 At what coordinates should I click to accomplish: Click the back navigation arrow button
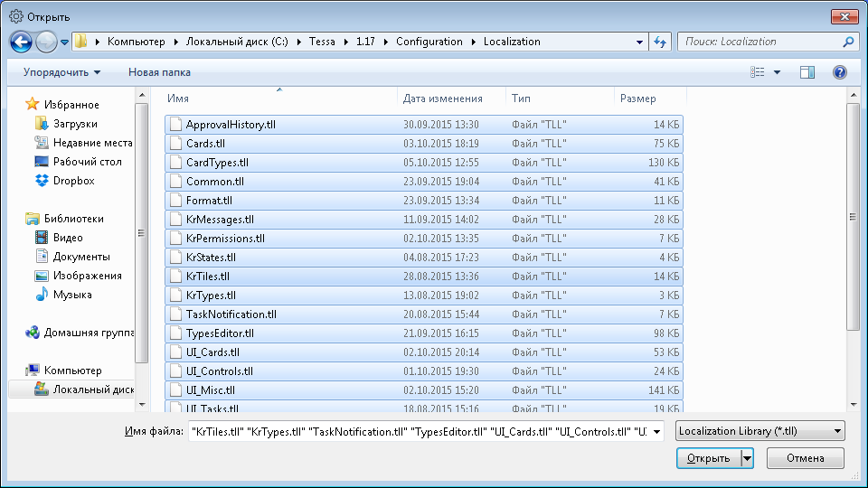point(22,42)
